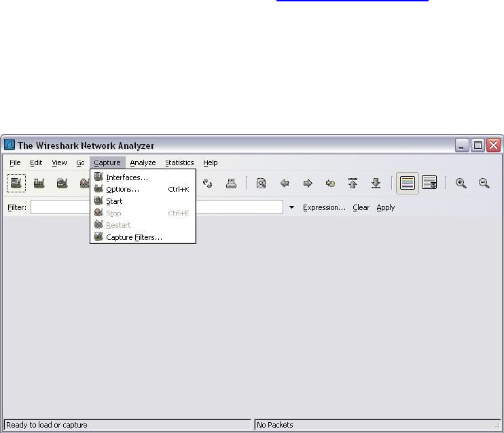Click the capture options toolbar icon

pos(39,184)
